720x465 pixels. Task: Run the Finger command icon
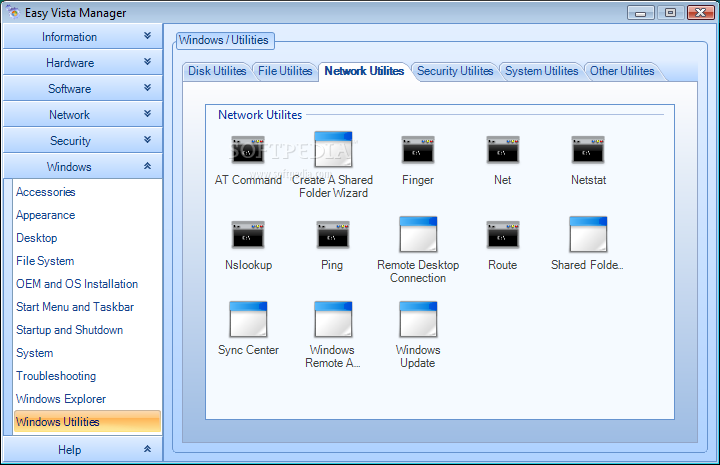point(418,150)
